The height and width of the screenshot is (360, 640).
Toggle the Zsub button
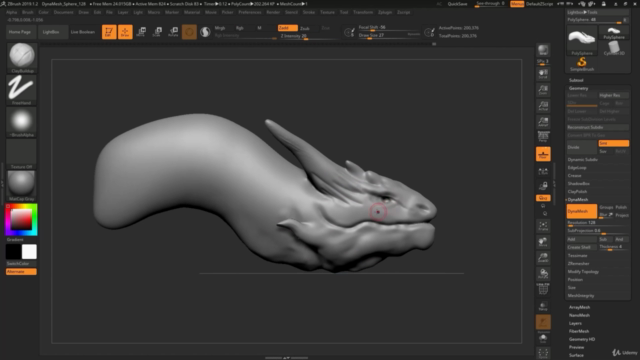[305, 28]
